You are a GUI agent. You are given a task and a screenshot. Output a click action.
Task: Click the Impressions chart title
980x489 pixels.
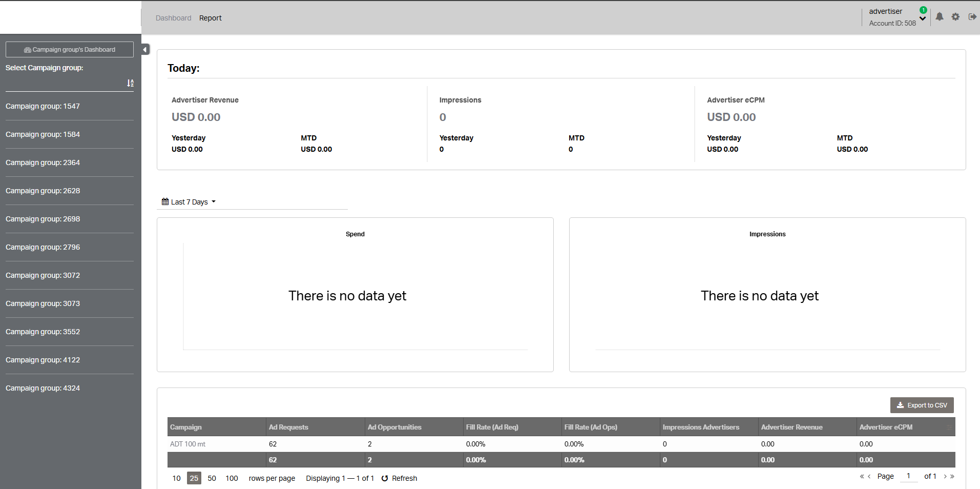click(767, 234)
